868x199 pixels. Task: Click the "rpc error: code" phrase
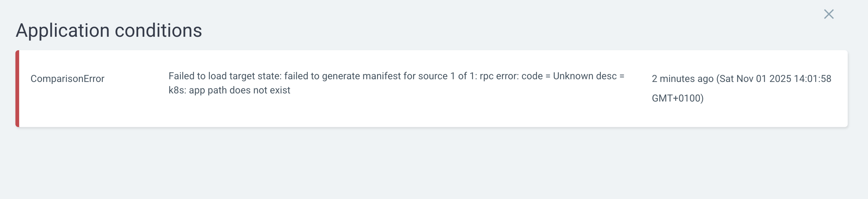[x=511, y=76]
